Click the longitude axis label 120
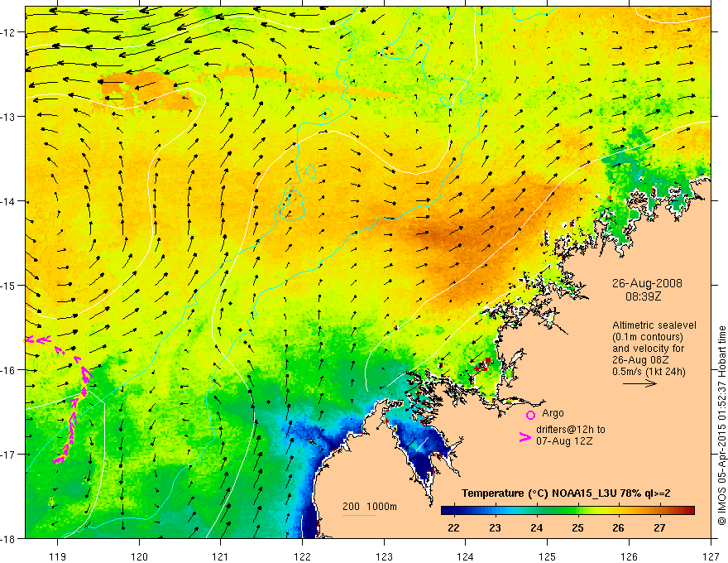 [139, 556]
